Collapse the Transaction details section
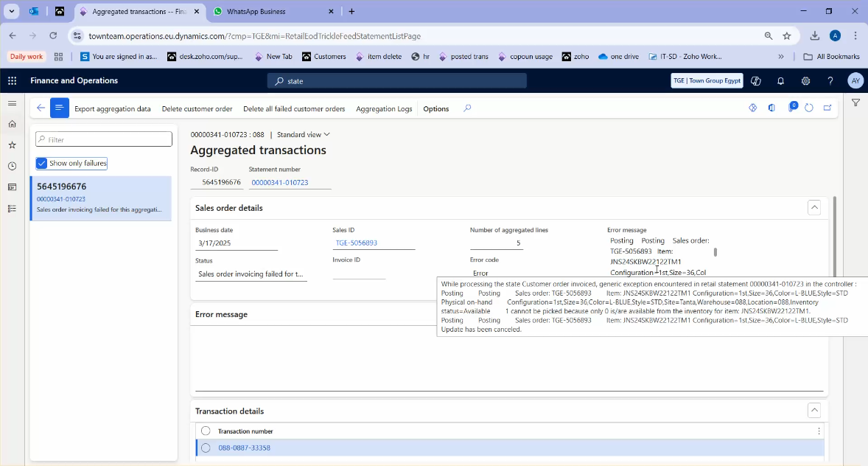 814,410
